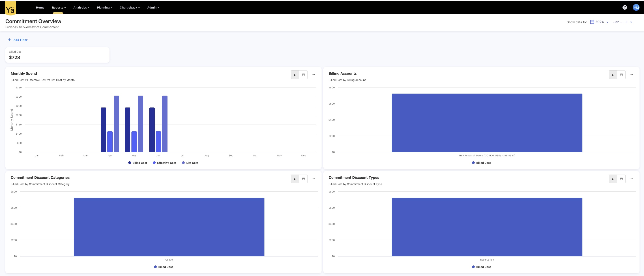
Task: Open the MM user avatar menu
Action: click(x=636, y=7)
